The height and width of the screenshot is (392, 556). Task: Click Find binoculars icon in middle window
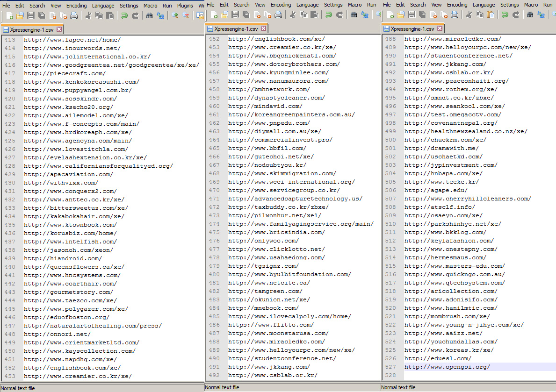pyautogui.click(x=354, y=14)
